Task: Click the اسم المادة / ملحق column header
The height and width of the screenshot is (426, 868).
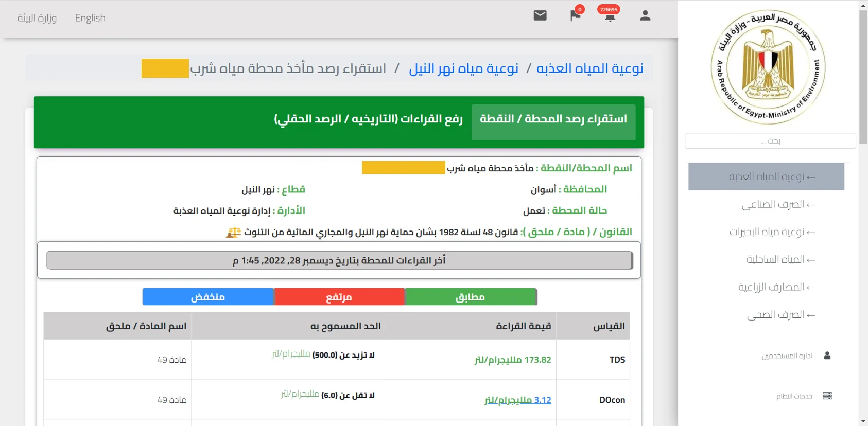Action: click(117, 326)
